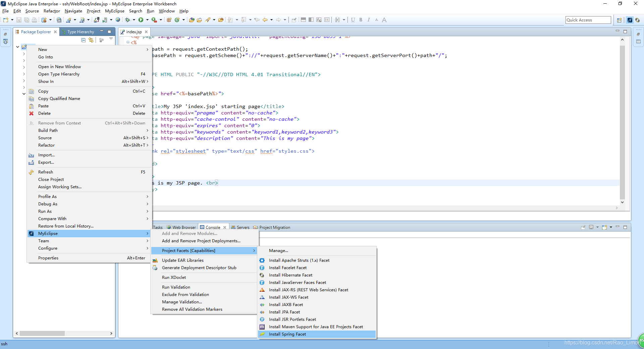Click the Pin Console icon
Screen dimensions: 644x349
(x=583, y=227)
